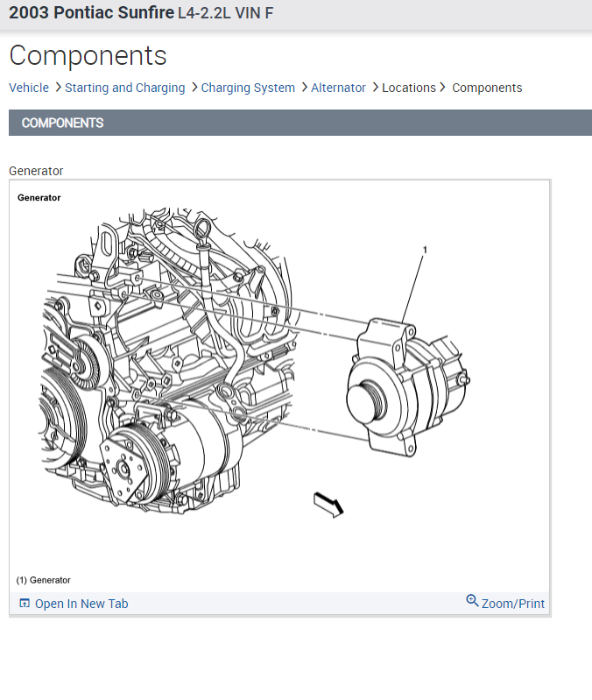Click the bold Generator title inside diagram
This screenshot has height=700, width=592.
(x=39, y=198)
